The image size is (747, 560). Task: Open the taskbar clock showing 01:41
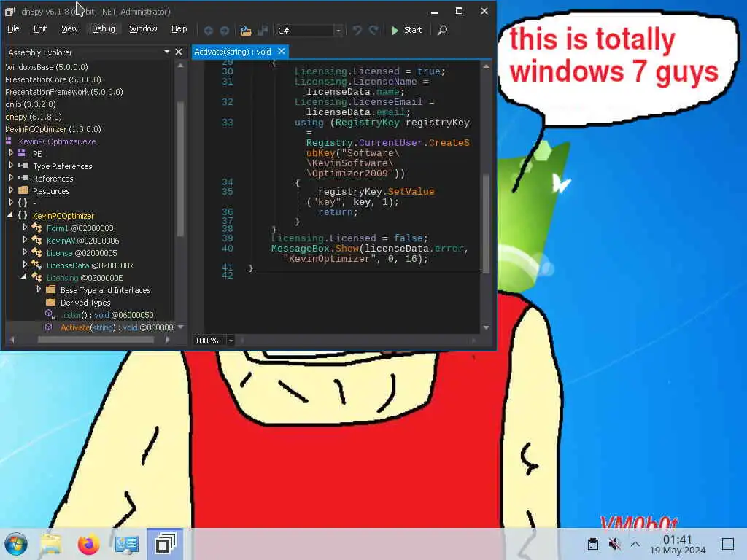(x=678, y=544)
